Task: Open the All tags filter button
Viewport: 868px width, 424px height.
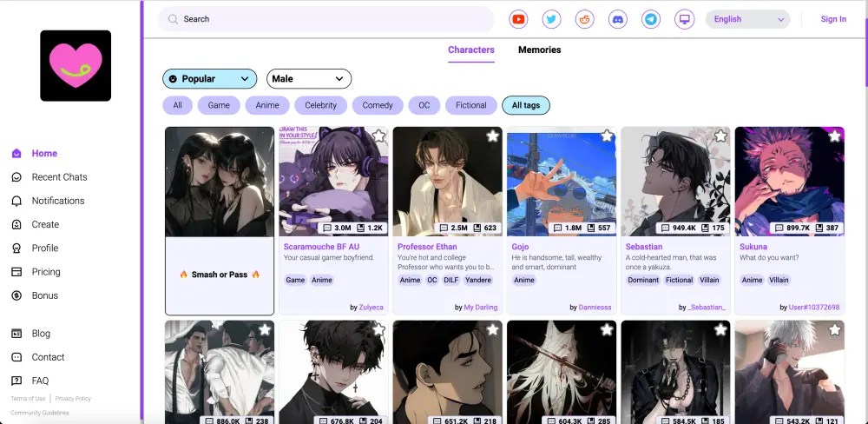Action: (526, 105)
